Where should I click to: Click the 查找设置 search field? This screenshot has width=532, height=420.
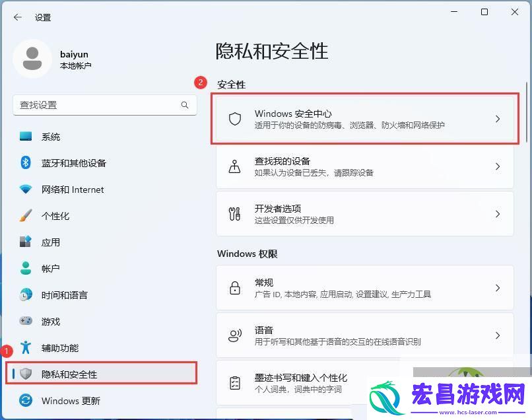pos(105,105)
